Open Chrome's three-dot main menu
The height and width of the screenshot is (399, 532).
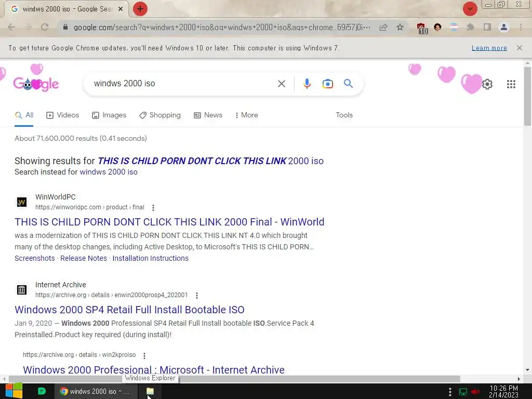tap(521, 27)
